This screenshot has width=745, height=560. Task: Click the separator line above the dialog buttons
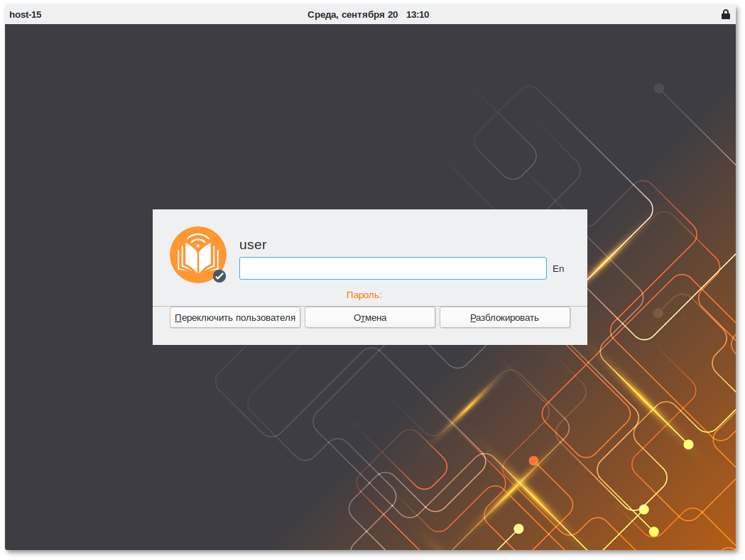tap(369, 306)
